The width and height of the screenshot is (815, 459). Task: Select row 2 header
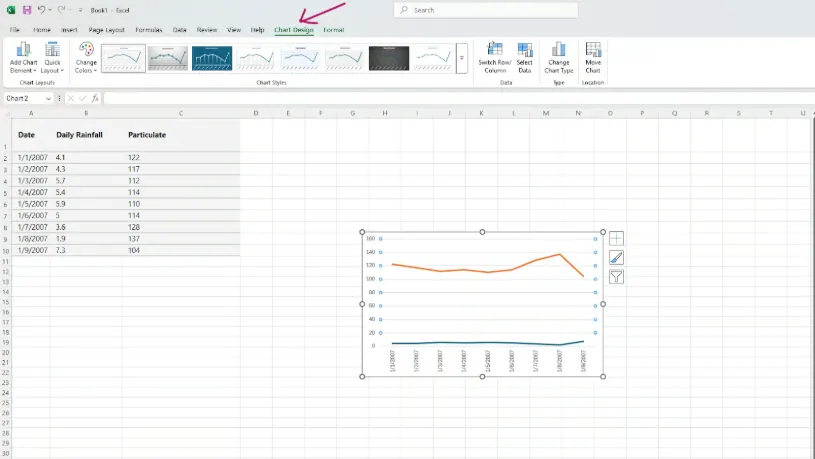(5, 158)
